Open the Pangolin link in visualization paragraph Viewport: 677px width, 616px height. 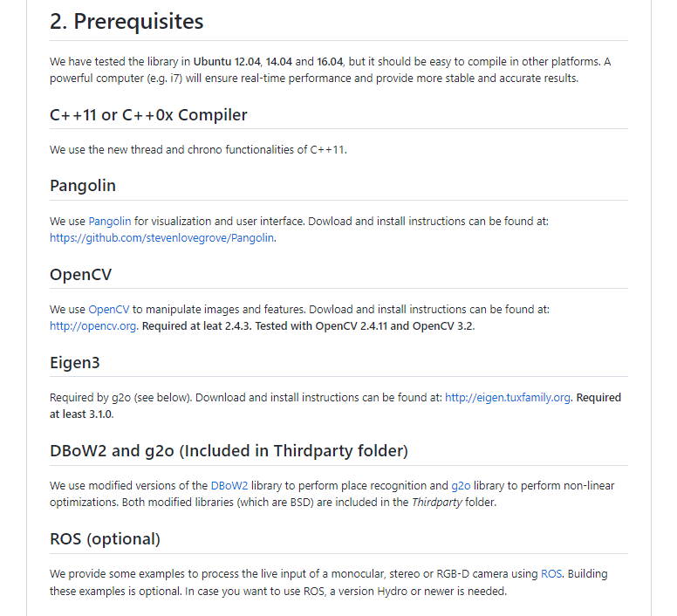(110, 222)
